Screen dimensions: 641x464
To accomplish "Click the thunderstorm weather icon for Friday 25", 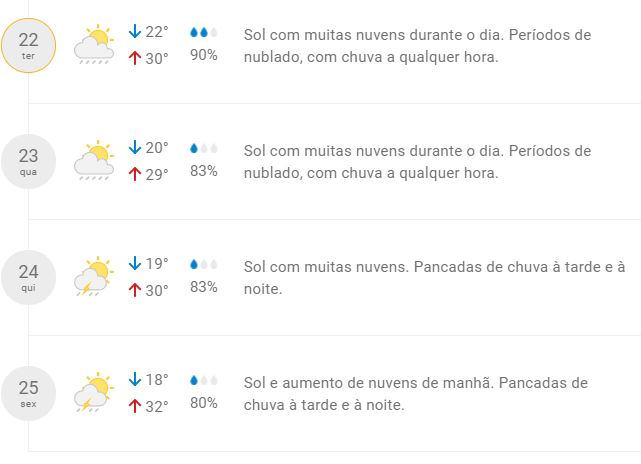I will [94, 393].
